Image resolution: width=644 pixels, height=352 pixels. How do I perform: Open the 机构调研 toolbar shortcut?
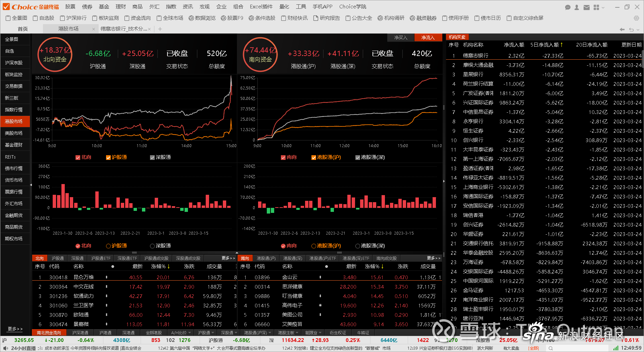[x=391, y=18]
